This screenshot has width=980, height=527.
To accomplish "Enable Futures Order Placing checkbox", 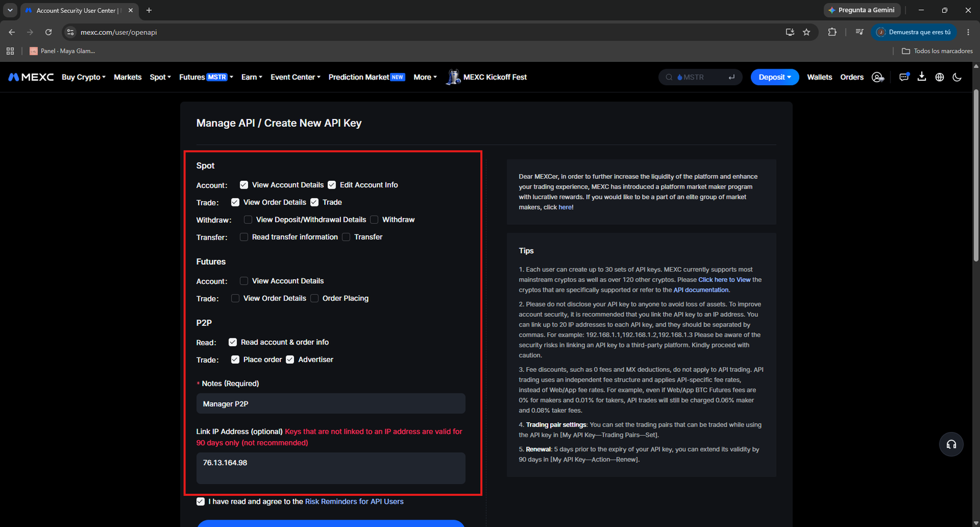I will pos(314,298).
